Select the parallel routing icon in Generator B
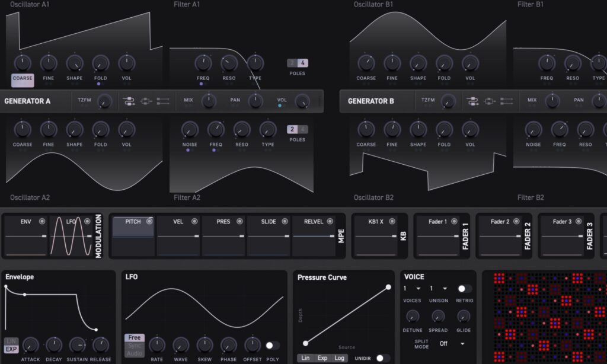607x364 pixels. click(x=489, y=101)
